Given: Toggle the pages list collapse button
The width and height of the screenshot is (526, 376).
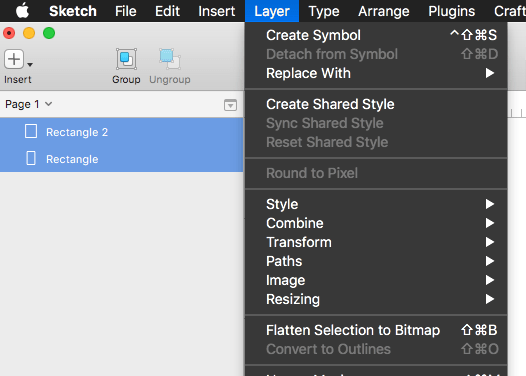Looking at the screenshot, I should (x=230, y=105).
